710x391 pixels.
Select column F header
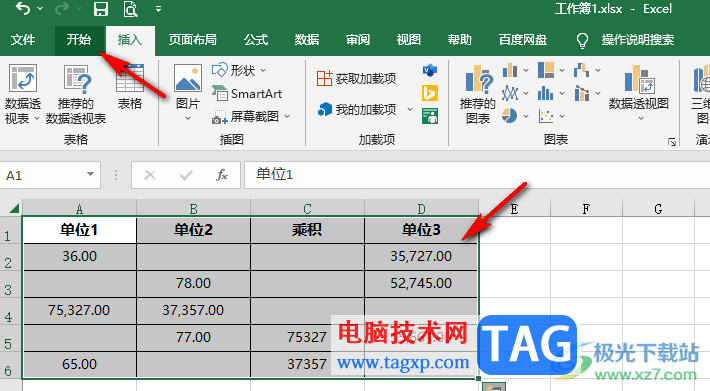(x=586, y=209)
